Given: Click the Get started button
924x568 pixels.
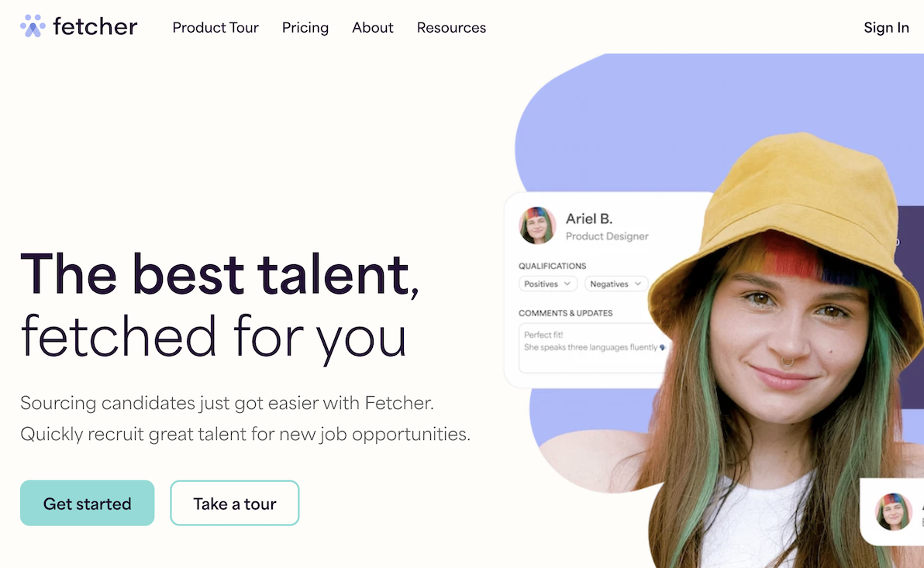Looking at the screenshot, I should 87,503.
